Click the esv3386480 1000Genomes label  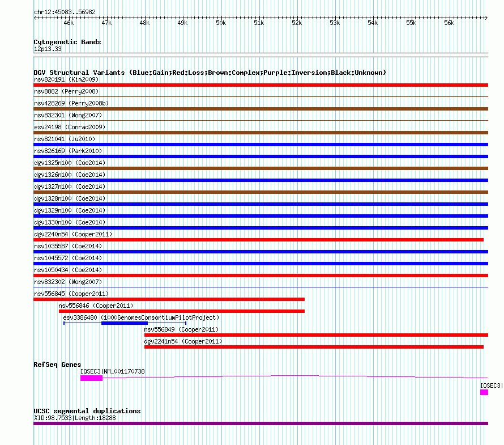(x=141, y=317)
